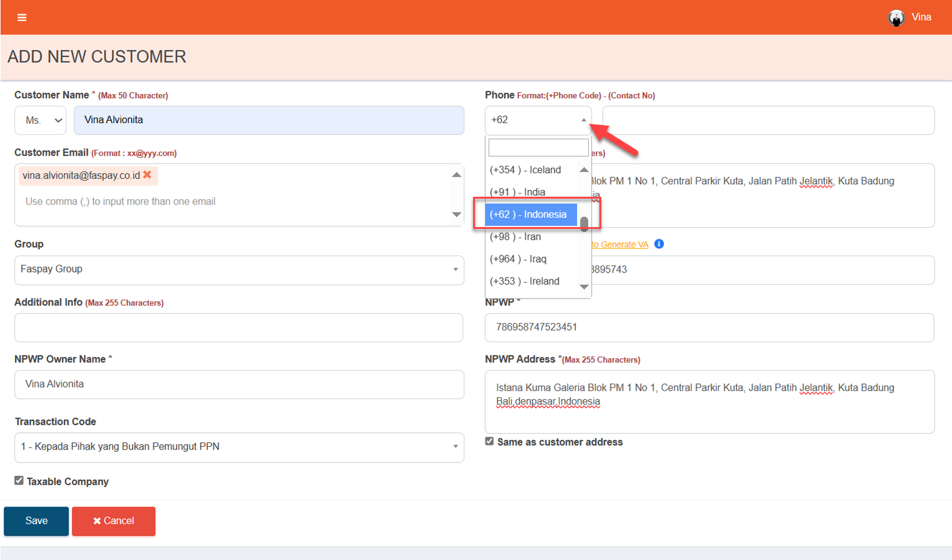This screenshot has height=560, width=952.
Task: Click the email box scroll-up arrow
Action: tap(457, 175)
